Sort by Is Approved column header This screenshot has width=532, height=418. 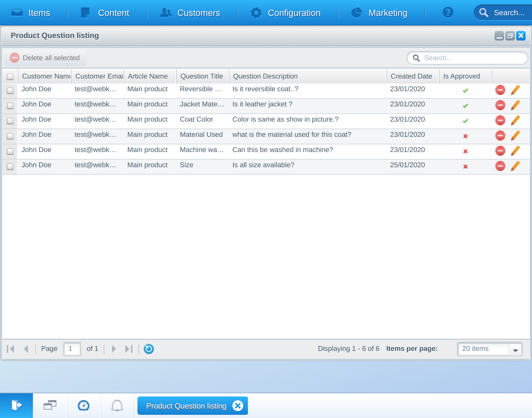pyautogui.click(x=465, y=76)
